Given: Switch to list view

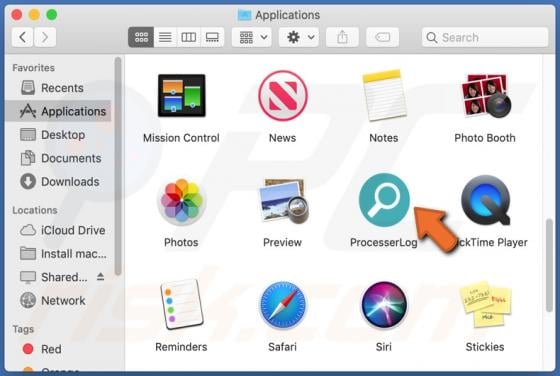Looking at the screenshot, I should click(x=165, y=37).
